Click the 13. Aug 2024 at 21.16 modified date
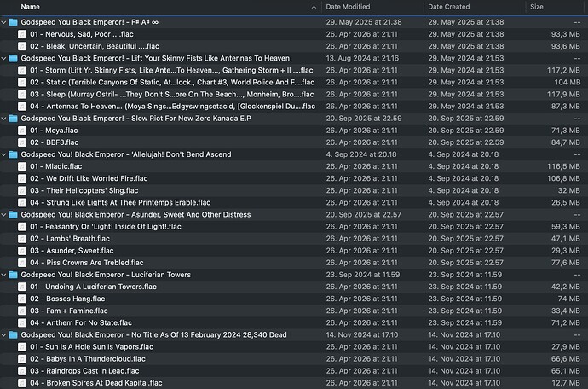This screenshot has width=588, height=389. click(x=362, y=58)
